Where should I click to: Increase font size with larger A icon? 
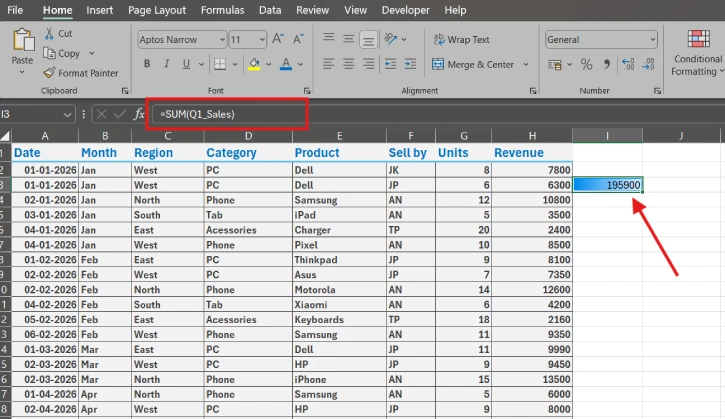pyautogui.click(x=278, y=39)
